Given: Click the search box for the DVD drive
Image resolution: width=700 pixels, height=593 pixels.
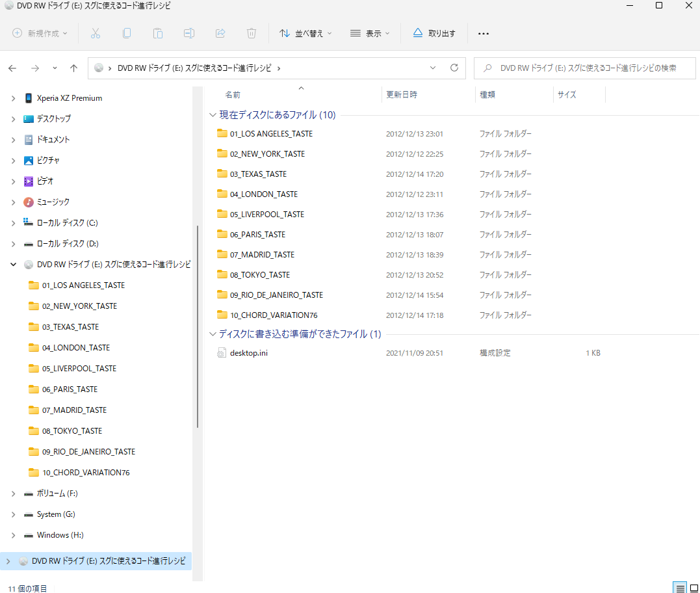Looking at the screenshot, I should [585, 68].
